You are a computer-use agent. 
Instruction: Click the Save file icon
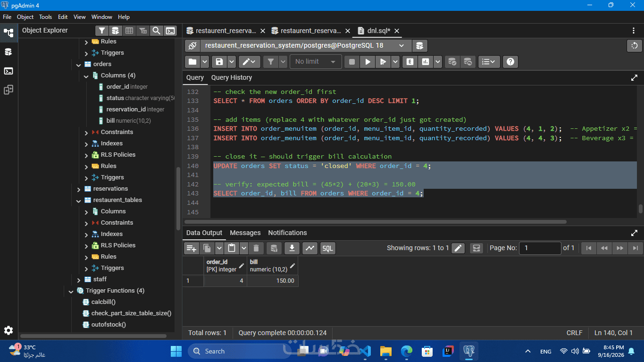[219, 61]
